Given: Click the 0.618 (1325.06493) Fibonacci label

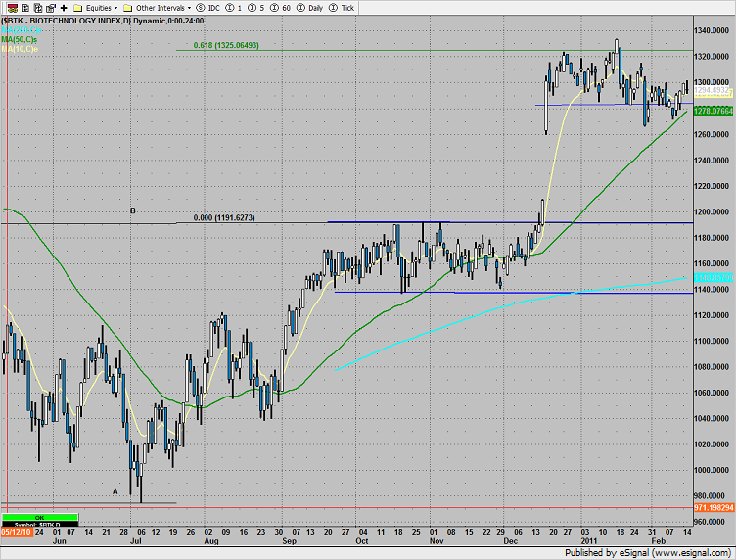Looking at the screenshot, I should [227, 45].
